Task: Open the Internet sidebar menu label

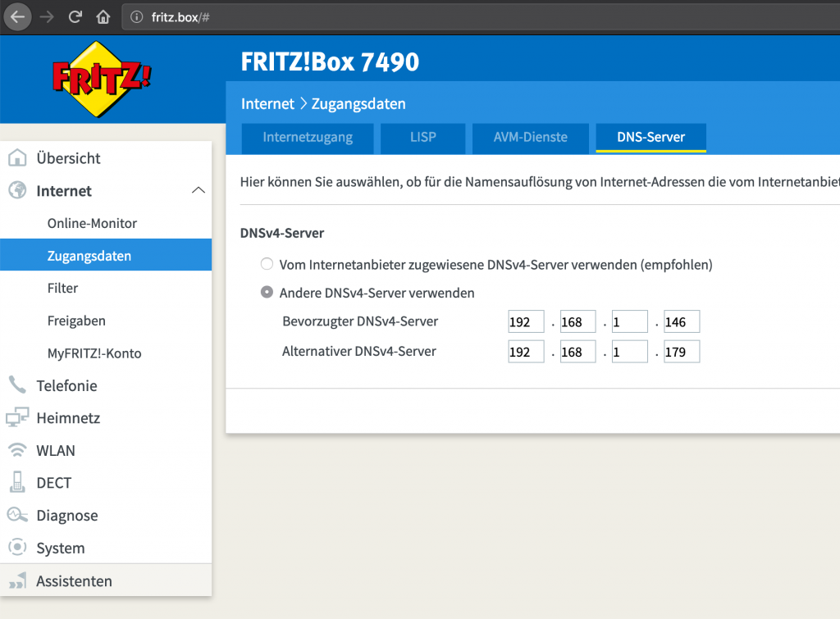Action: coord(64,191)
